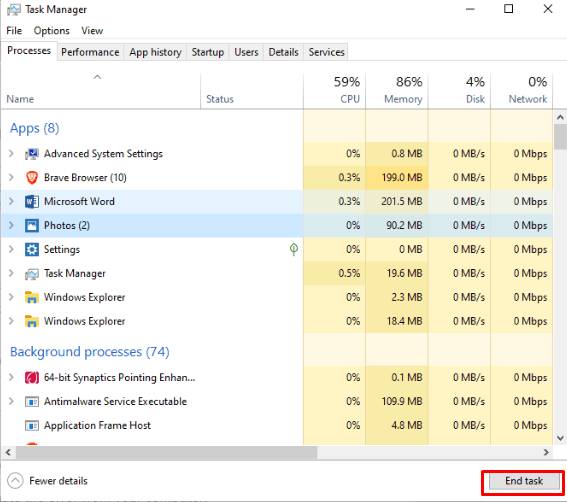This screenshot has height=502, width=567.
Task: Switch to the Users tab
Action: tap(246, 52)
